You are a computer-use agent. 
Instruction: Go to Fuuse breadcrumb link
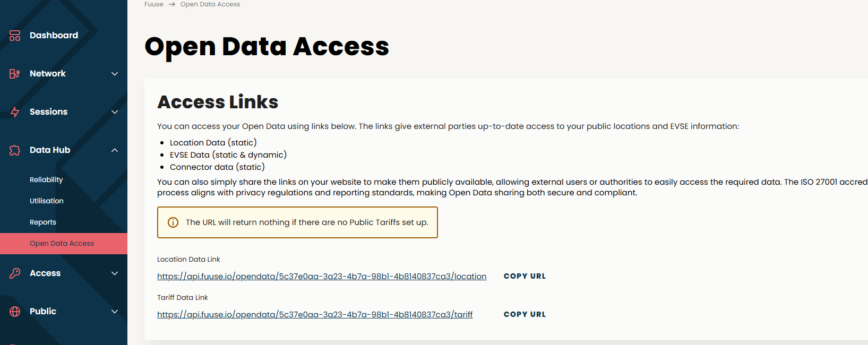[154, 4]
